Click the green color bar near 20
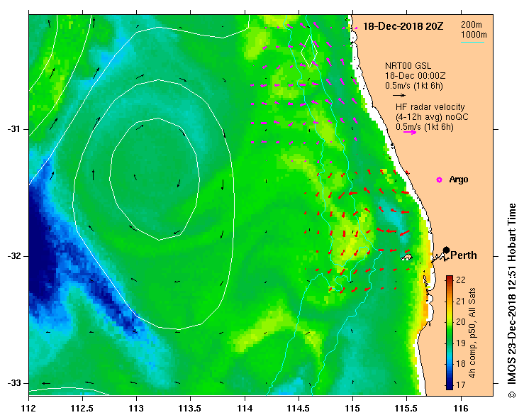The height and width of the screenshot is (420, 524). pos(450,322)
